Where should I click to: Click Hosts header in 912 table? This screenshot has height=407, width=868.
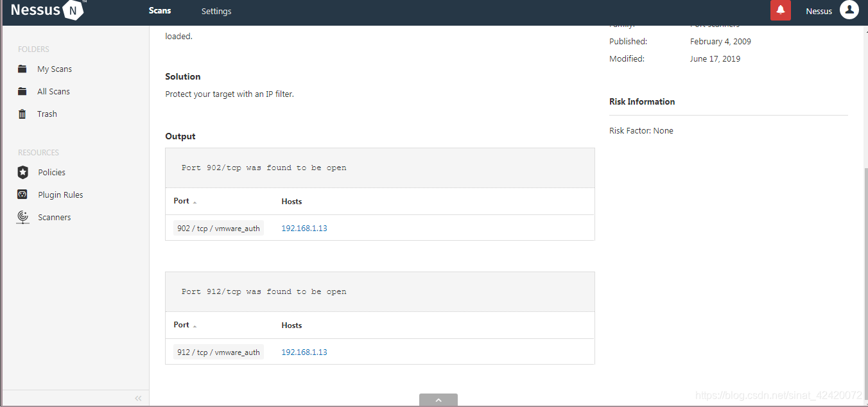point(291,325)
